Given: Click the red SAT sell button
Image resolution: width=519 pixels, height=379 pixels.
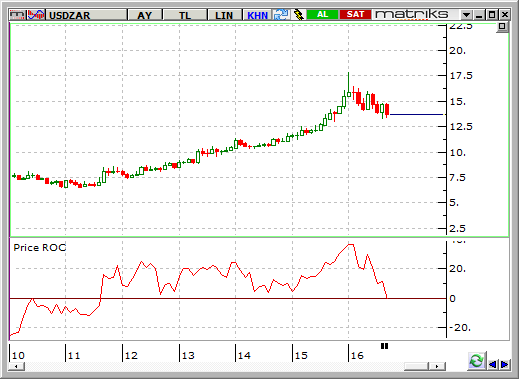Looking at the screenshot, I should pos(355,15).
